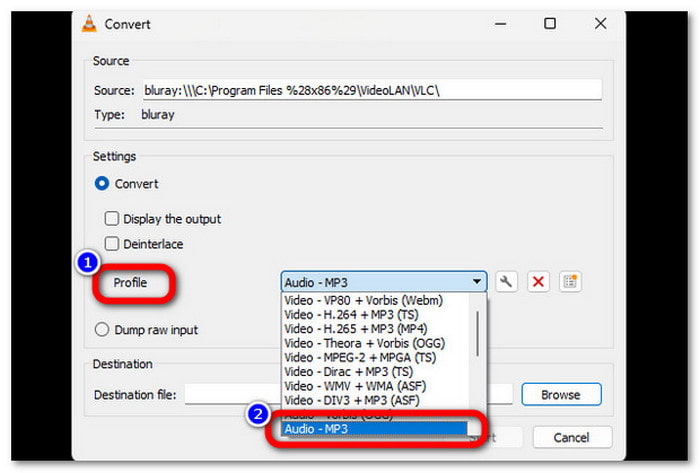Screen dimensions: 700x473
Task: Close the Convert dialog window
Action: 600,23
